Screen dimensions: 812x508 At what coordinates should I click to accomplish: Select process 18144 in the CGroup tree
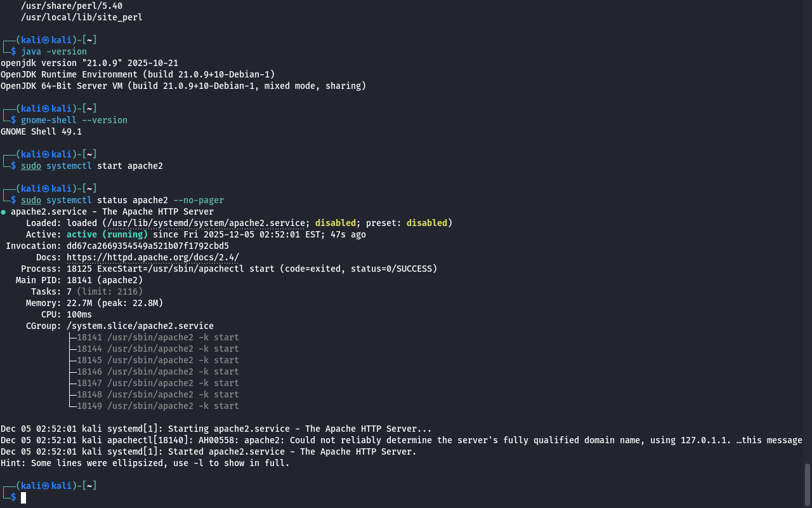[157, 349]
